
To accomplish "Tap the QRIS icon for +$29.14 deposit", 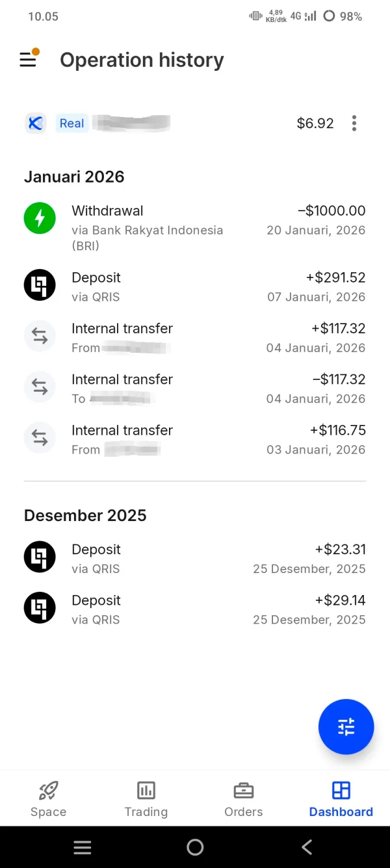I will [x=40, y=608].
